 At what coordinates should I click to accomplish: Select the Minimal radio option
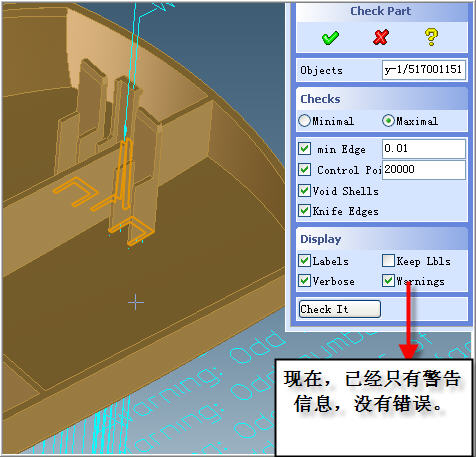click(x=304, y=121)
